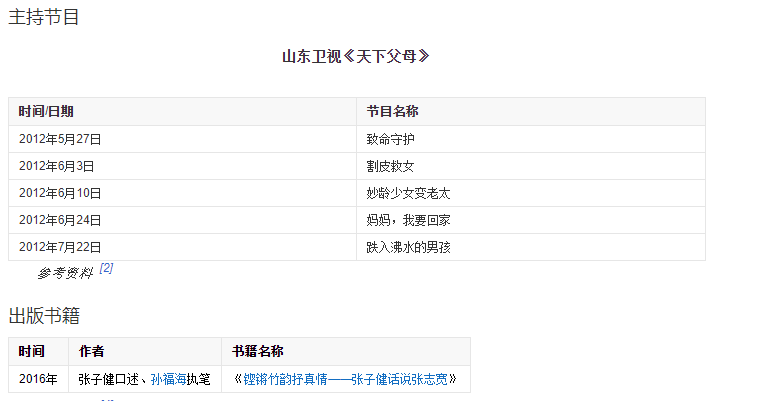
Task: Click the 2012年7月22日 date cell
Action: [60, 247]
